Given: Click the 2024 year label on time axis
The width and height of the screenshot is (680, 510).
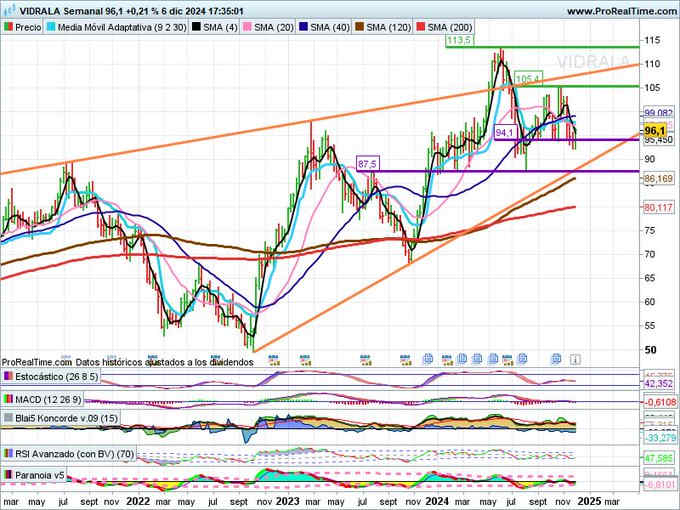Looking at the screenshot, I should [437, 501].
